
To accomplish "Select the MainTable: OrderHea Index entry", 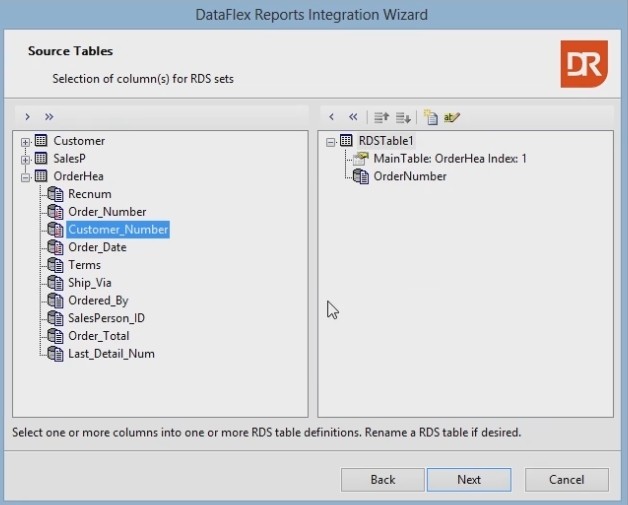I will [449, 159].
